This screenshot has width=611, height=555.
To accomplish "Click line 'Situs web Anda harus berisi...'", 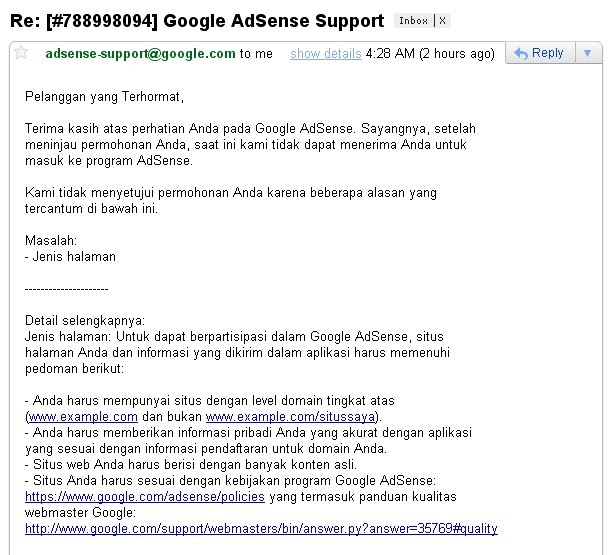I will coord(191,465).
